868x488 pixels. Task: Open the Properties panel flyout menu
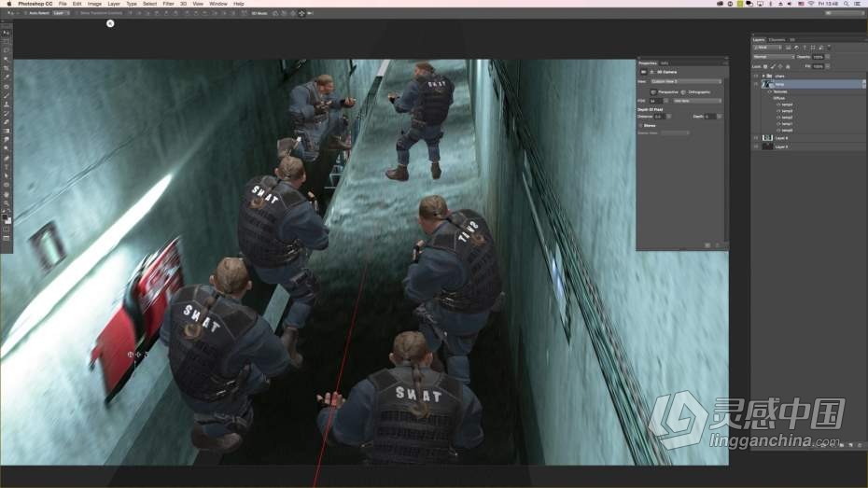pos(725,63)
